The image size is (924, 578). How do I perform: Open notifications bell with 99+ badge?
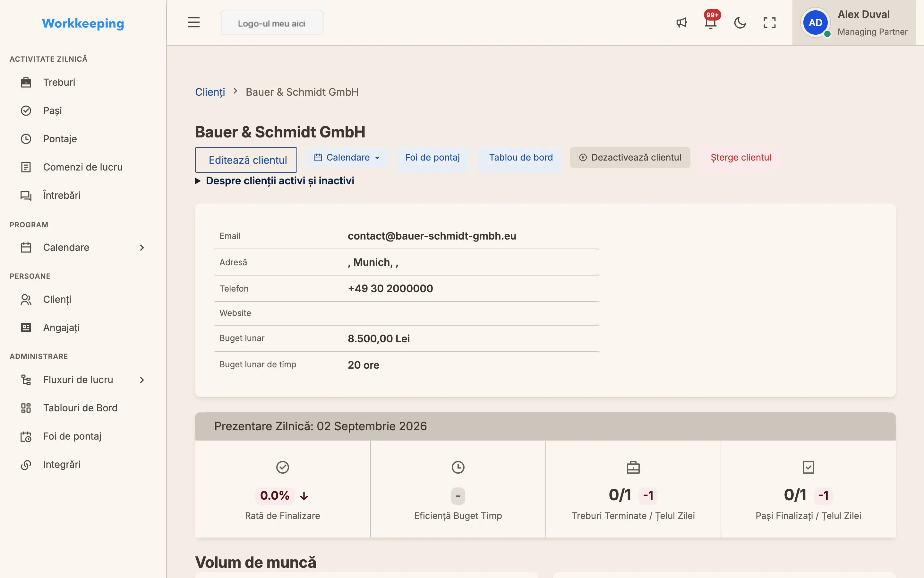[x=711, y=22]
